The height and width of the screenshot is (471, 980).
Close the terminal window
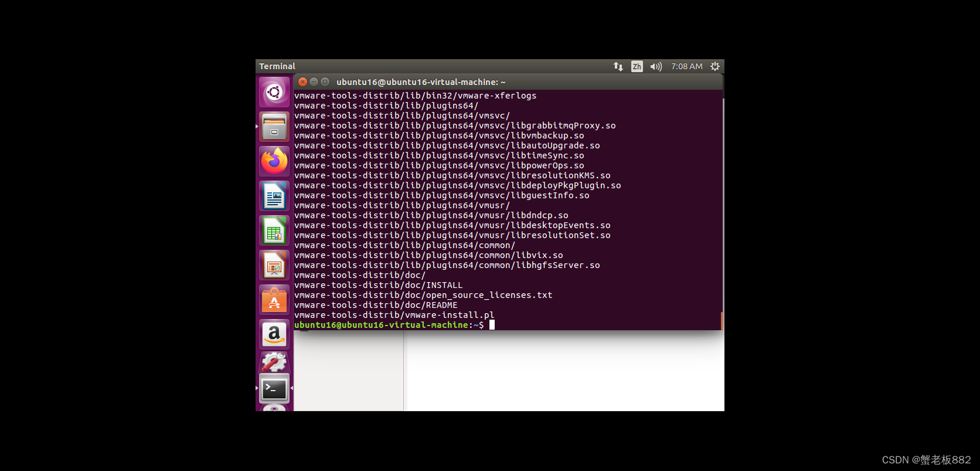coord(303,82)
